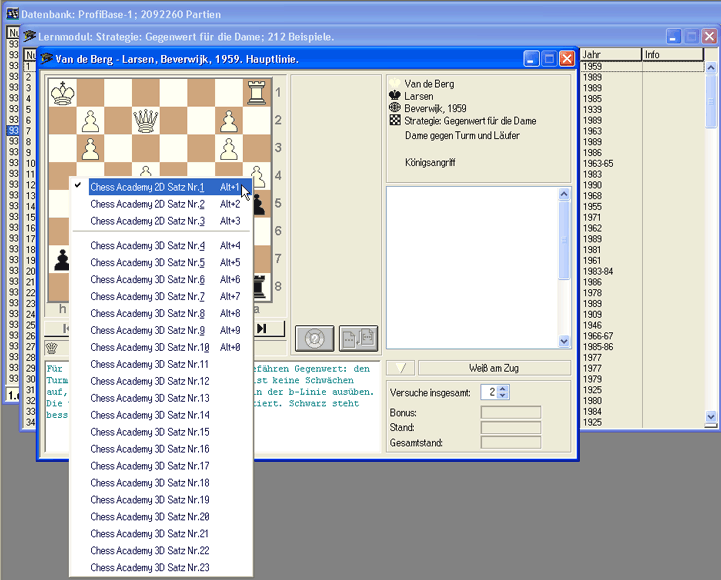721x580 pixels.
Task: Use Chess Academy 3D Satz Nr.20
Action: click(x=162, y=517)
